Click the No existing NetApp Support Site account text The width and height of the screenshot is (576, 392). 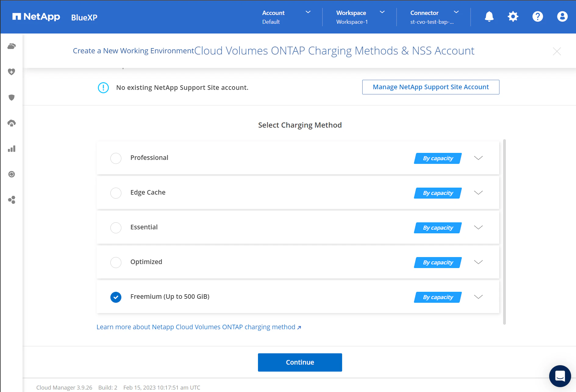182,88
